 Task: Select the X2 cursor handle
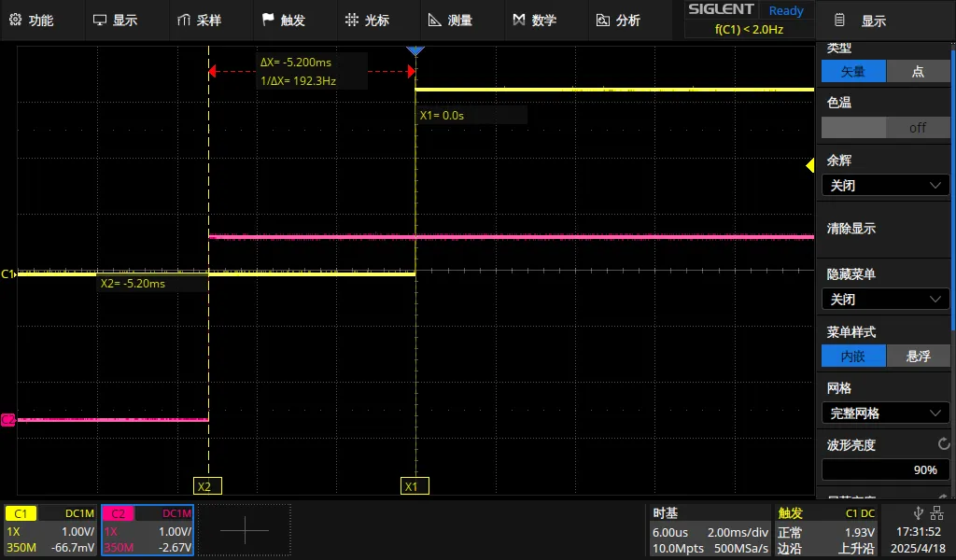[x=207, y=486]
